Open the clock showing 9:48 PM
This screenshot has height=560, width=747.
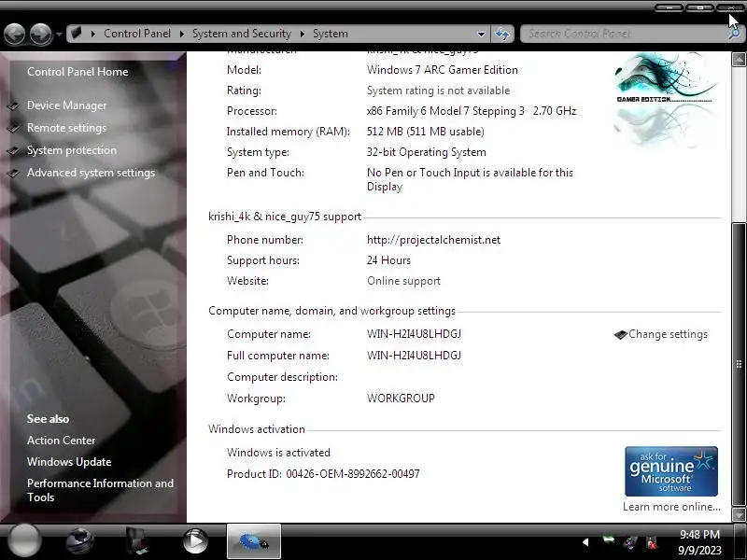(699, 542)
